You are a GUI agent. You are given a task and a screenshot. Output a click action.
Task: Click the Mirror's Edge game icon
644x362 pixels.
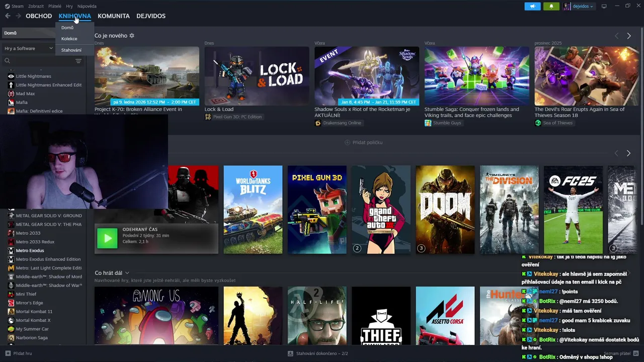point(11,303)
